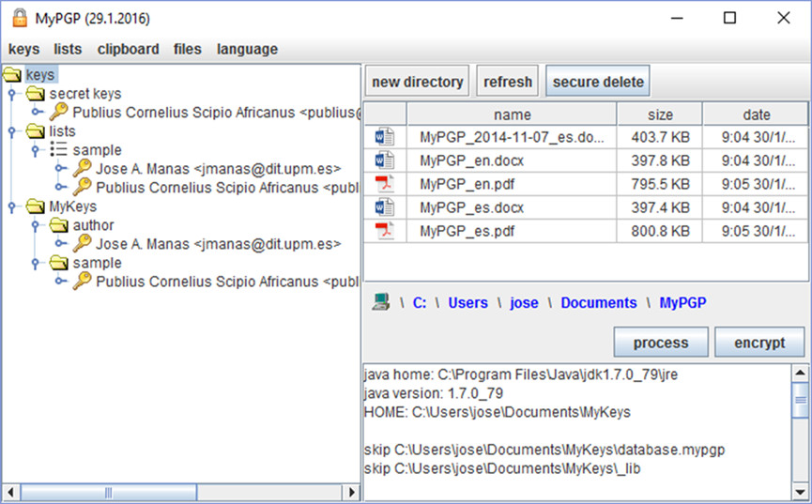Sort files by name column header
812x504 pixels.
pos(513,115)
